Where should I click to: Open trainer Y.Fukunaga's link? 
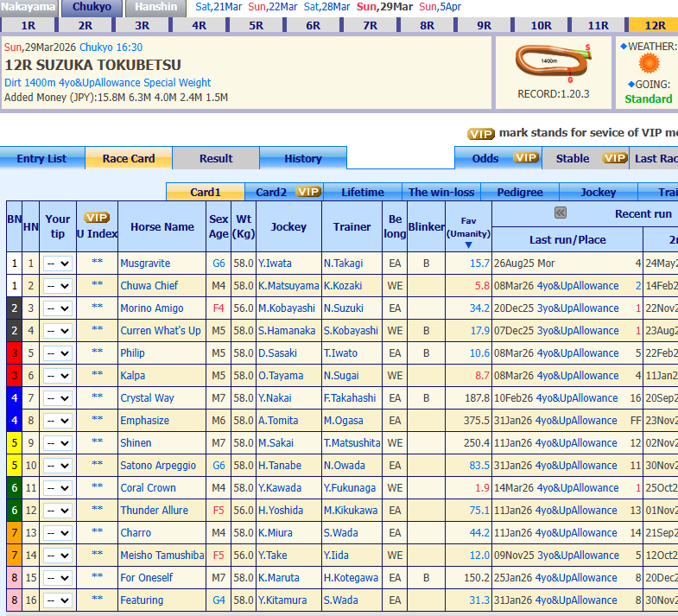click(x=350, y=488)
